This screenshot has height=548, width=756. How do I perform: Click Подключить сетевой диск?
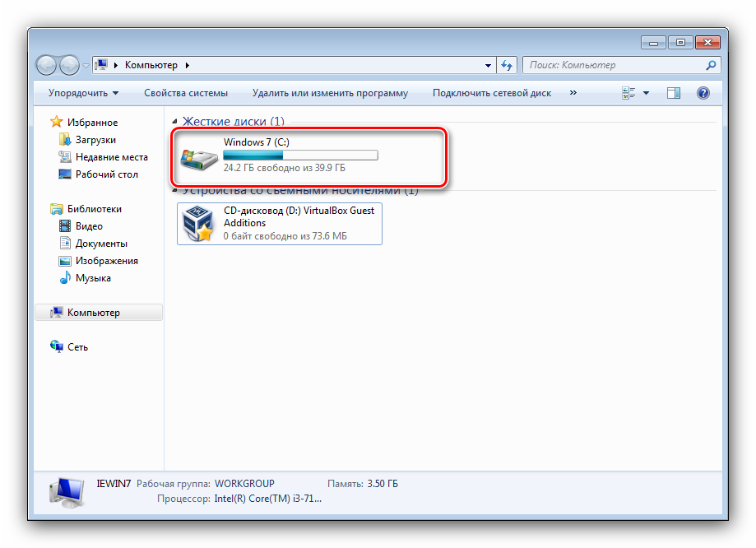(x=492, y=93)
